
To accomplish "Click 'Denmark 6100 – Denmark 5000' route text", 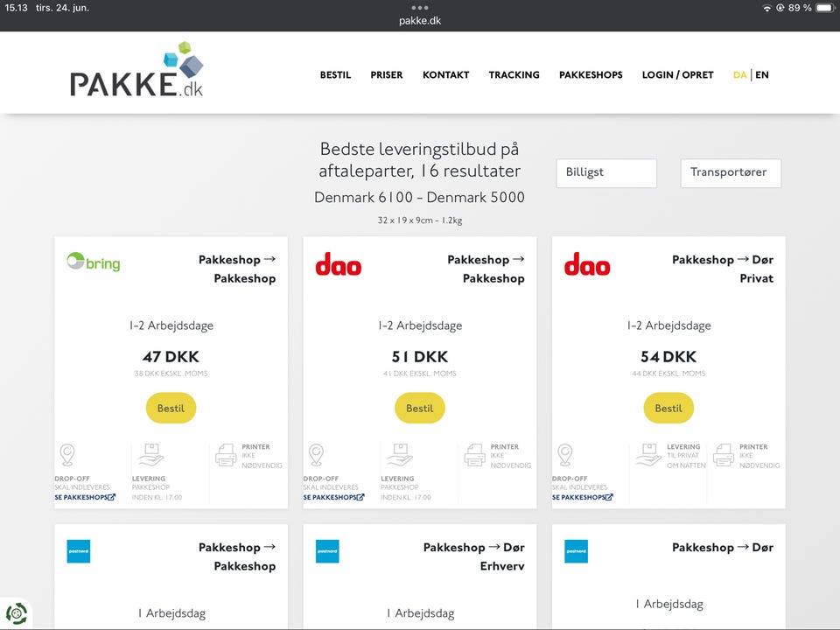I will (419, 197).
